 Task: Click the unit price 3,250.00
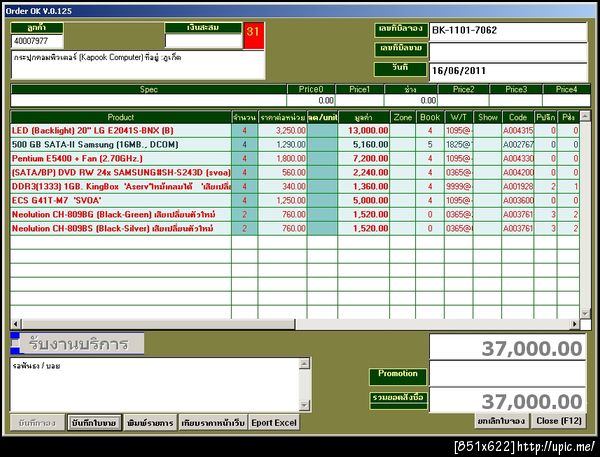[x=291, y=131]
